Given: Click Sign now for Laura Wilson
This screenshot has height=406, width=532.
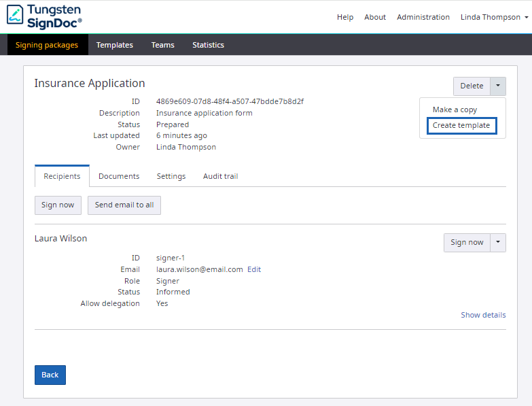Looking at the screenshot, I should (x=467, y=242).
